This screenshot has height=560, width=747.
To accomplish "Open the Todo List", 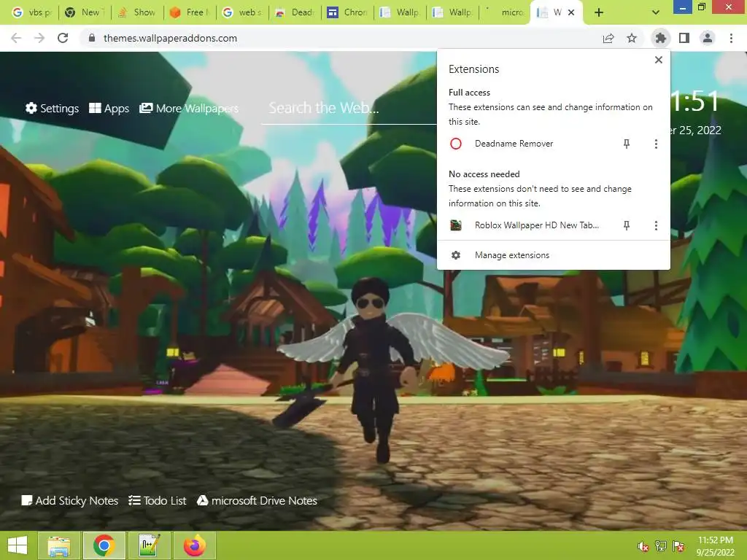I will (x=158, y=500).
